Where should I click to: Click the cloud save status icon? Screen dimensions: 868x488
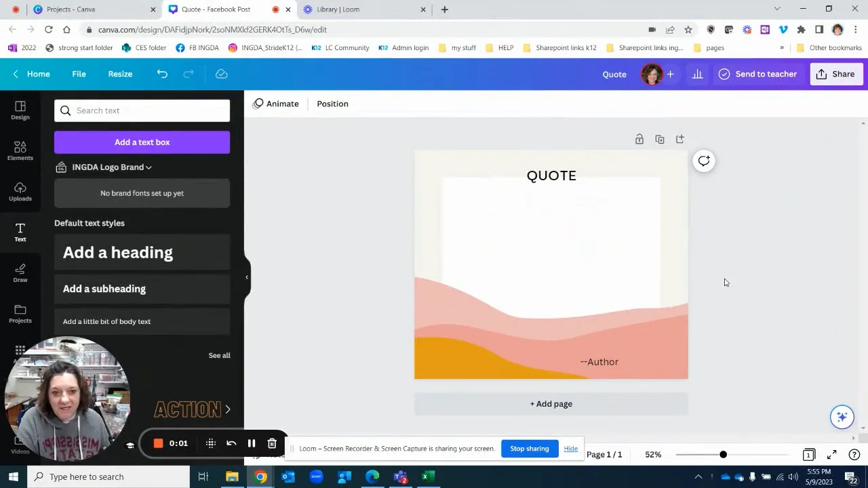[x=221, y=74]
